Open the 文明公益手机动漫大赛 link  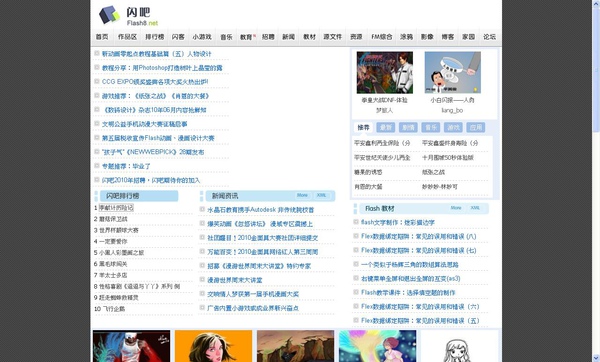[x=145, y=124]
